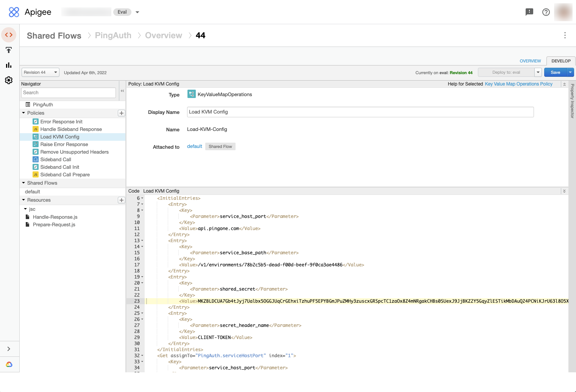Viewport: 576px width, 392px height.
Task: Open the Admin gear sidebar icon
Action: click(9, 80)
